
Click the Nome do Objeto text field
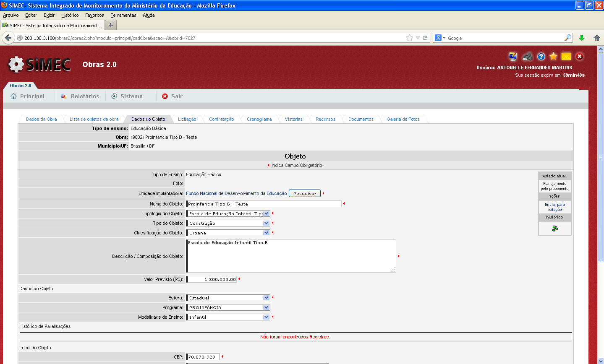coord(264,204)
